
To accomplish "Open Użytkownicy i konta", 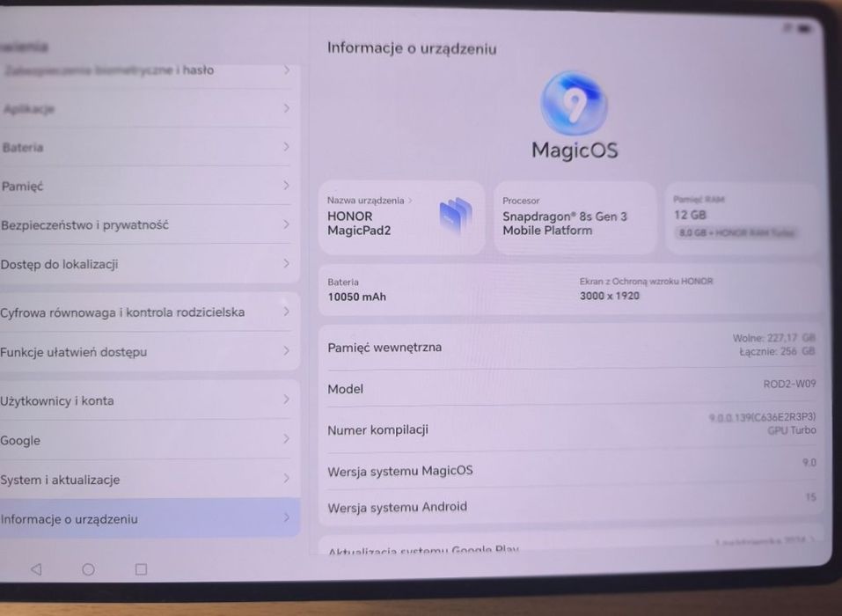I will tap(148, 400).
